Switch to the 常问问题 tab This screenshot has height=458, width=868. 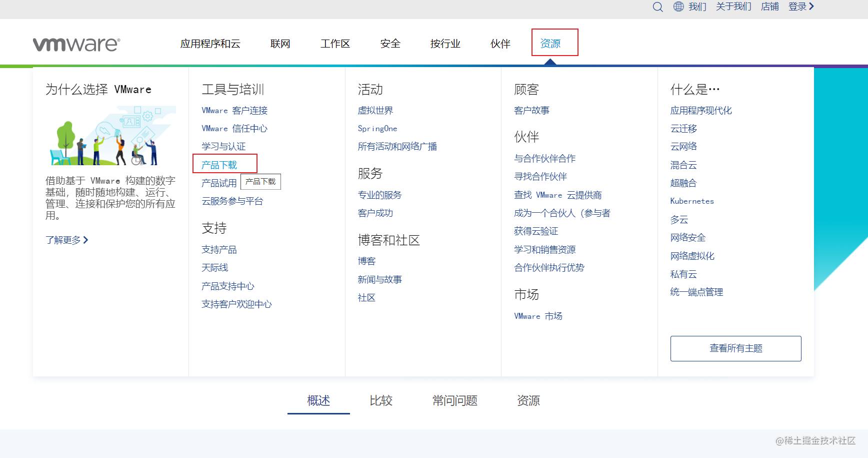point(455,401)
